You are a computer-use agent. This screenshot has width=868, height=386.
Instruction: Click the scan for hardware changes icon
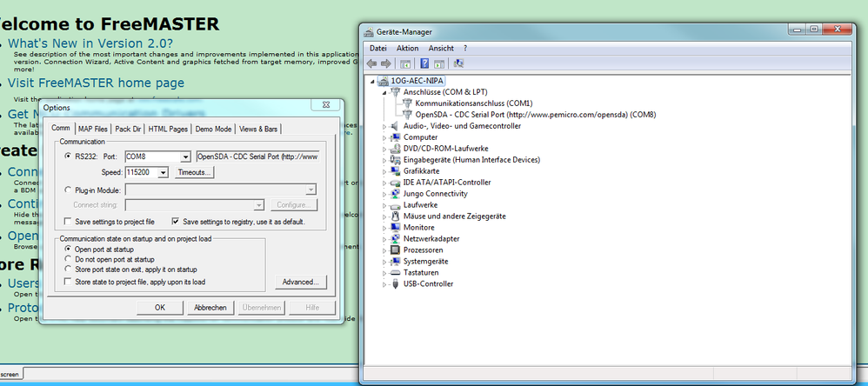(458, 63)
